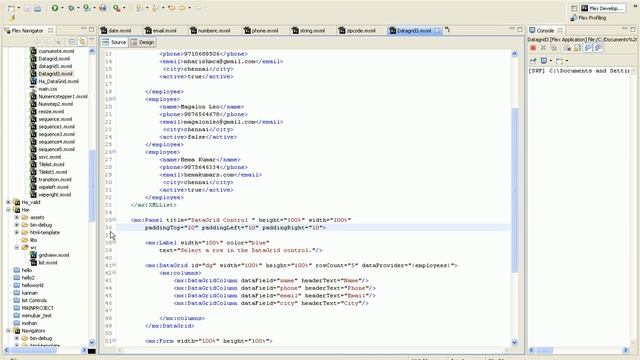Click the Open Console icon
This screenshot has height=360, width=640.
tap(559, 61)
